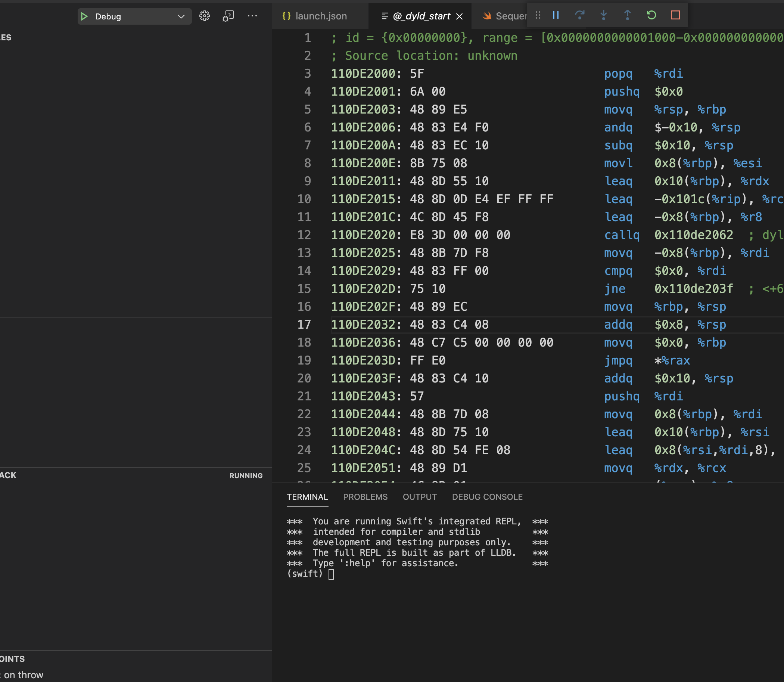
Task: Grab the debug toolbar drag handle
Action: pos(538,15)
